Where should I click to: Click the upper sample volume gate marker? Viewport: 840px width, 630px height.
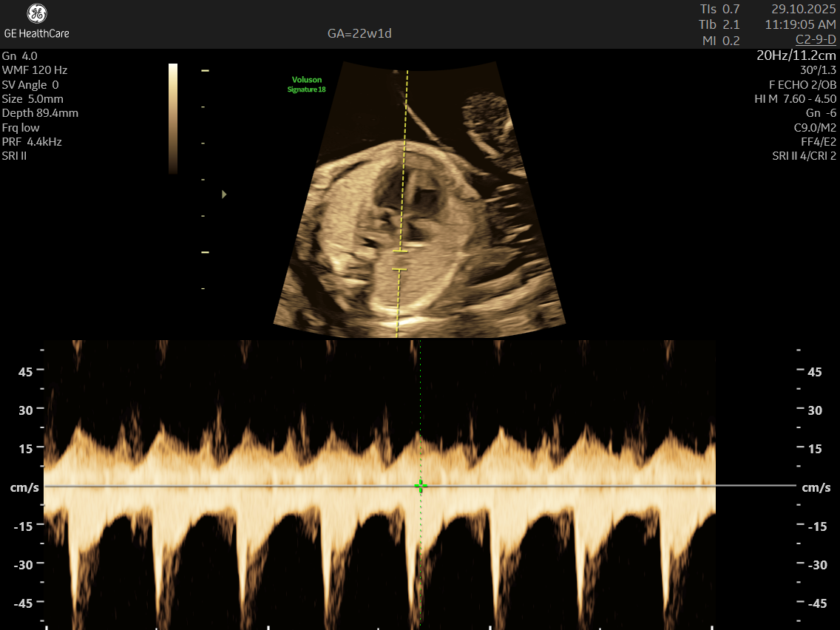[400, 251]
